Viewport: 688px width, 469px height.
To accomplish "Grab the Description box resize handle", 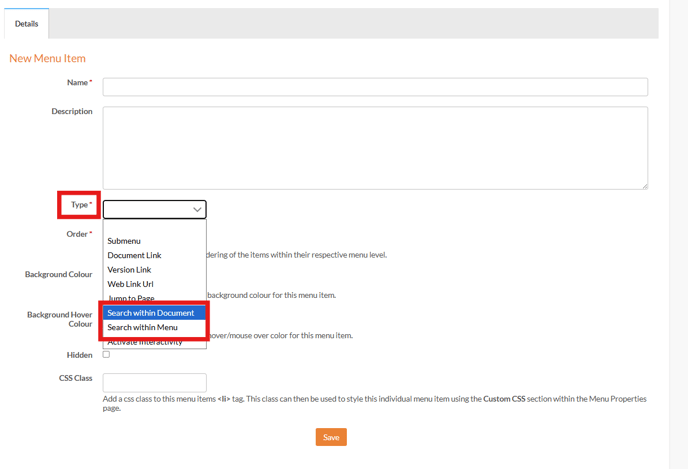I will pos(644,186).
